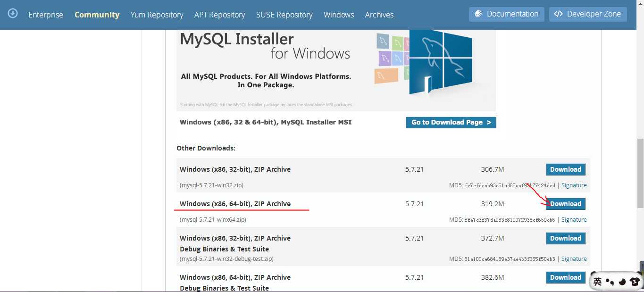
Task: Download Windows 64-bit ZIP Archive 319.2M
Action: 566,204
